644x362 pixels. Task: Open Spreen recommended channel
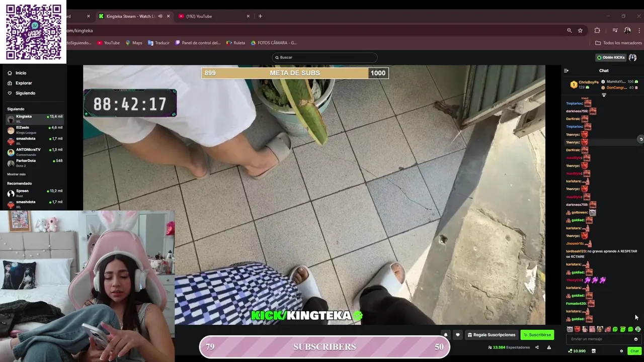[34, 193]
